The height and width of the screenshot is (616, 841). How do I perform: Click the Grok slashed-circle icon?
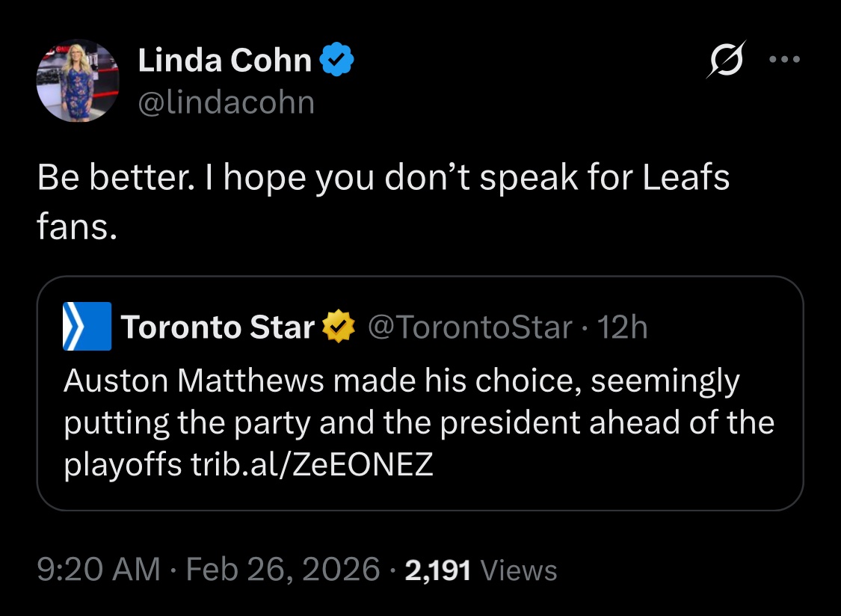coord(722,59)
